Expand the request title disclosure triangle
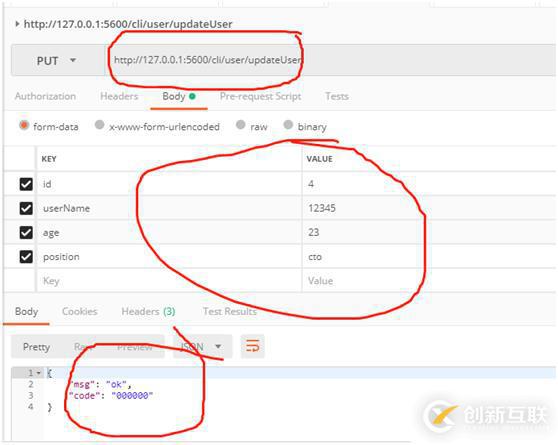This screenshot has width=558, height=445. (17, 24)
